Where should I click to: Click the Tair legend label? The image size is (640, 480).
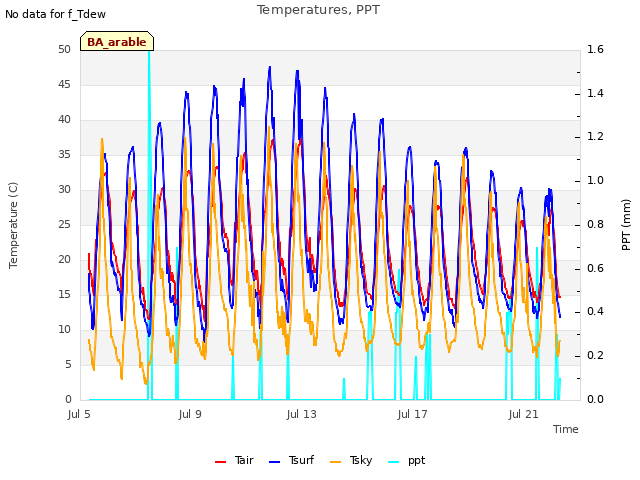[244, 460]
